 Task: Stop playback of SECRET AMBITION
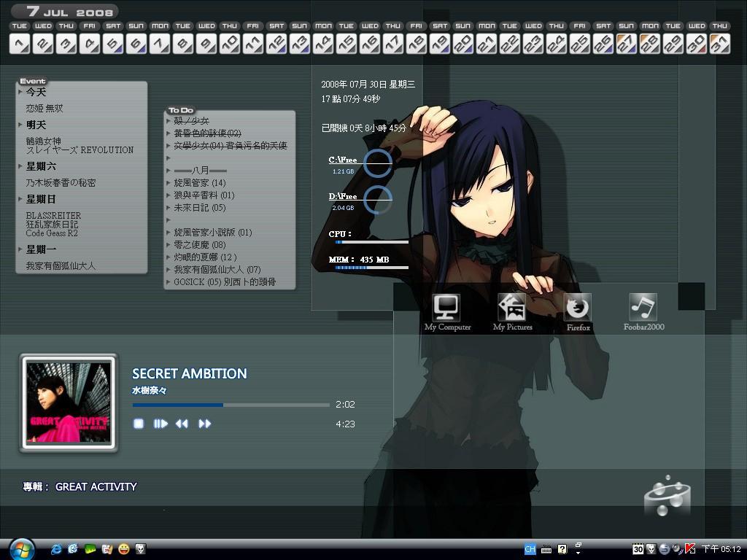pyautogui.click(x=139, y=424)
